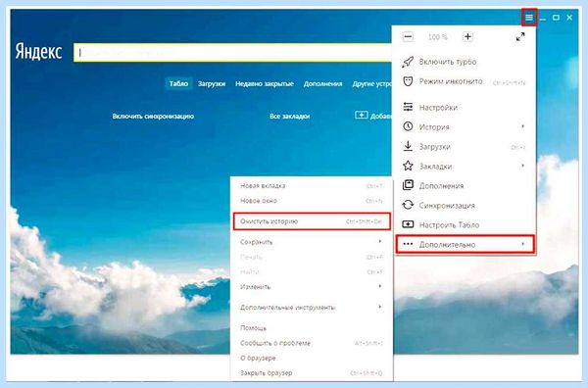Image resolution: width=588 pixels, height=388 pixels.
Task: Click 'Включить синхронизацию' link
Action: pyautogui.click(x=153, y=117)
